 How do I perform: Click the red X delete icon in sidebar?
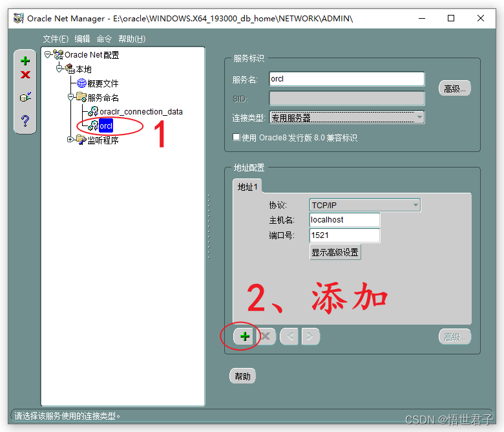pos(25,75)
